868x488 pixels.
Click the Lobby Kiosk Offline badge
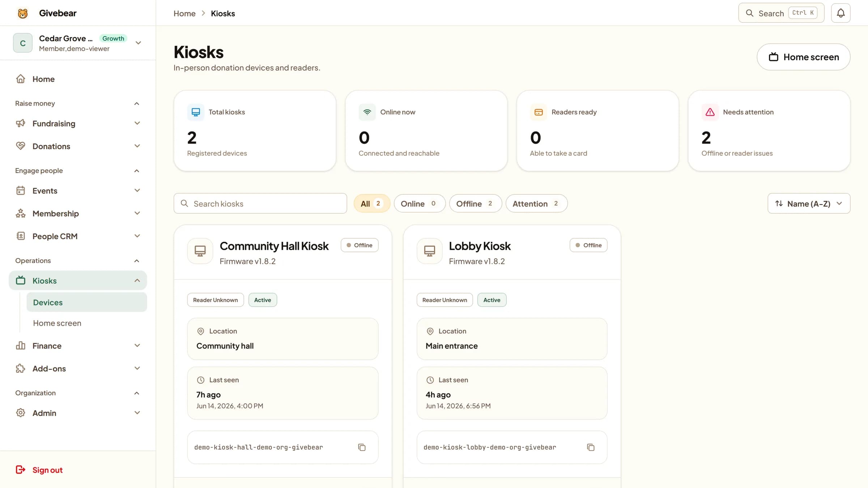588,245
